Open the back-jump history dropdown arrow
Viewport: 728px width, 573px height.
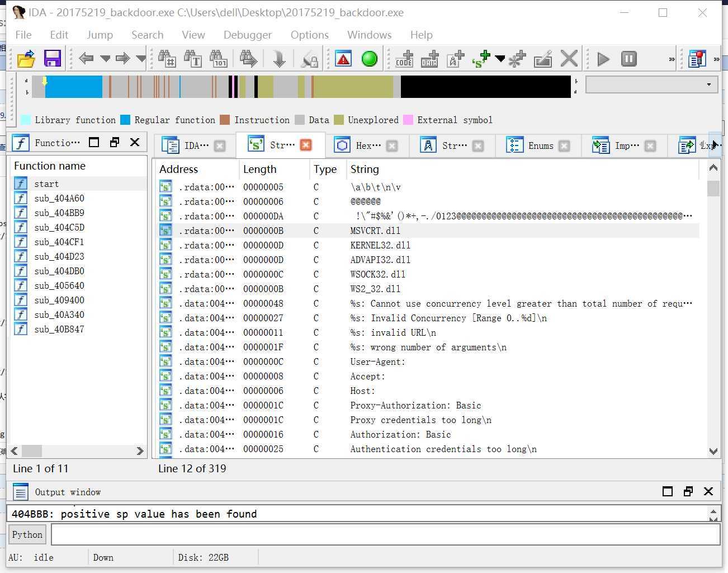105,58
